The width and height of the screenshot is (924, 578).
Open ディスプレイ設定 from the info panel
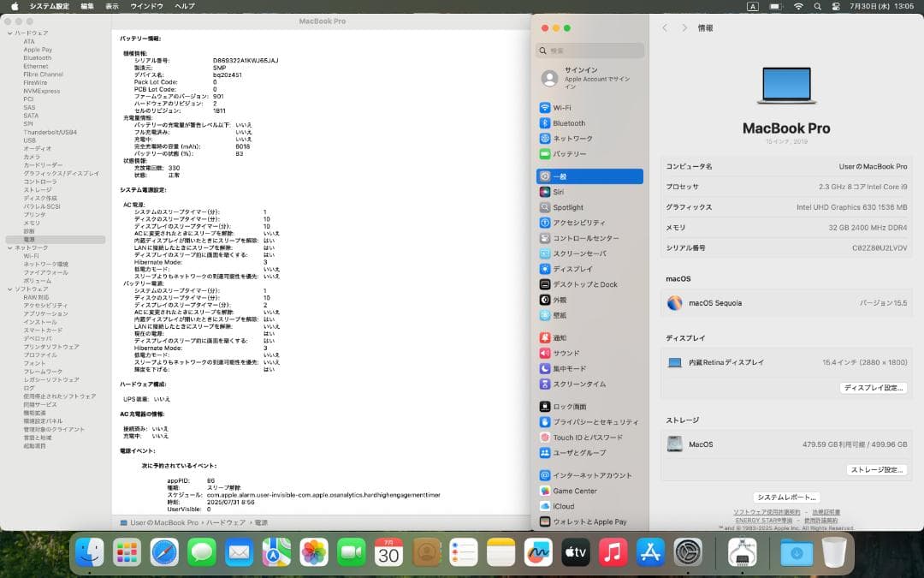[x=873, y=387]
